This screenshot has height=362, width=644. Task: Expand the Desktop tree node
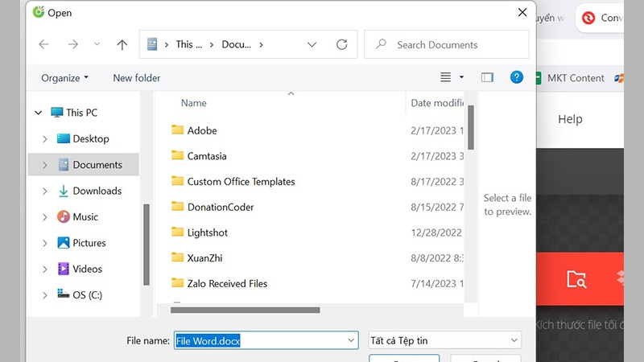pos(45,139)
